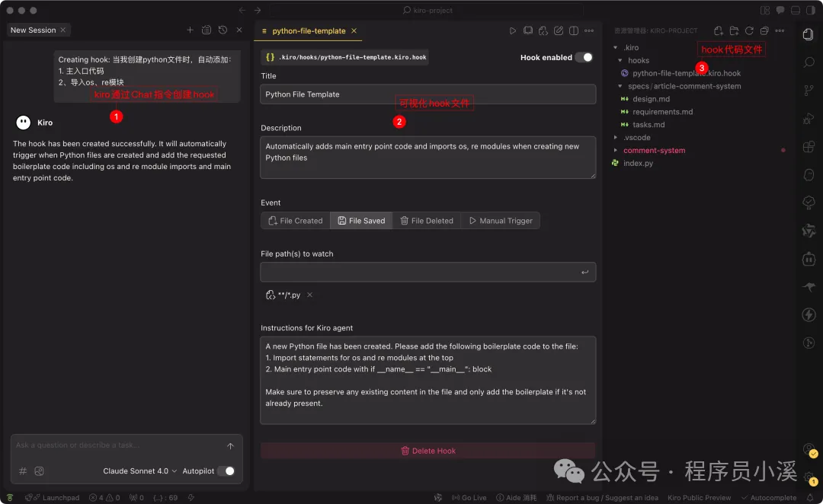Close the New Session tab
This screenshot has width=823, height=504.
click(x=63, y=30)
